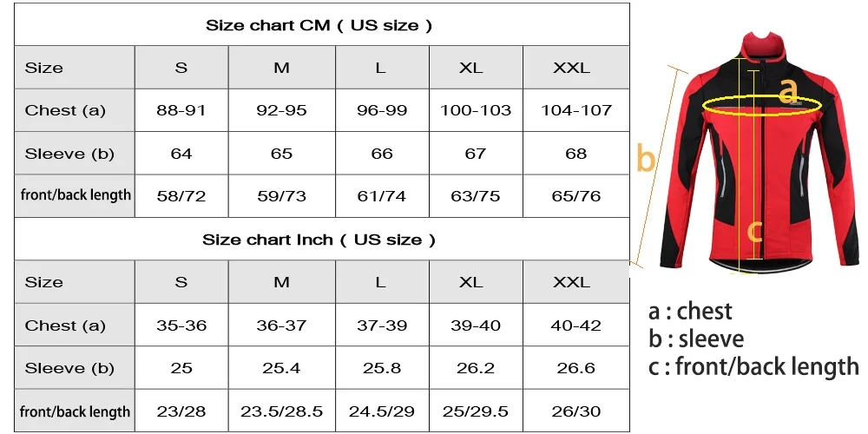Click the 'Size chart CM ( US size )' heading
This screenshot has height=434, width=868.
click(319, 25)
